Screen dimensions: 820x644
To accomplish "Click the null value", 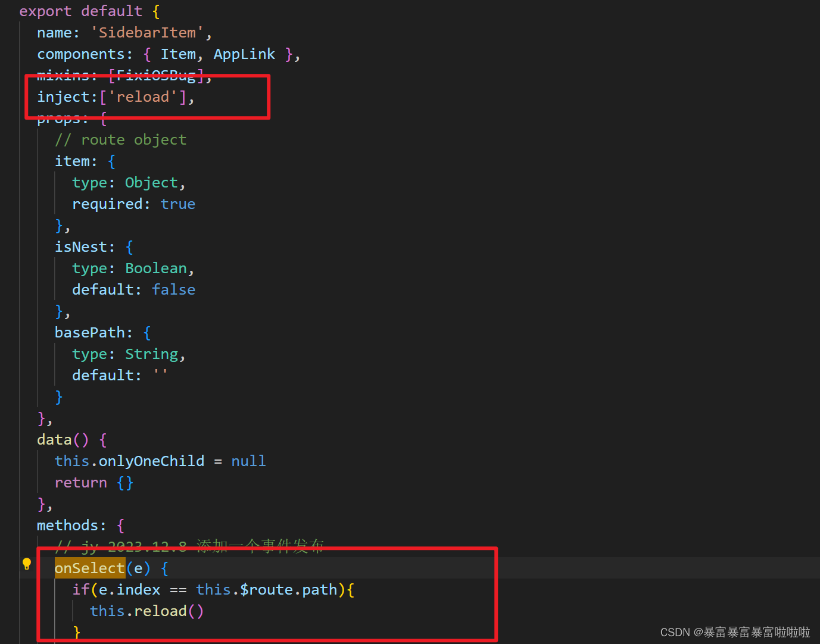I will 248,461.
